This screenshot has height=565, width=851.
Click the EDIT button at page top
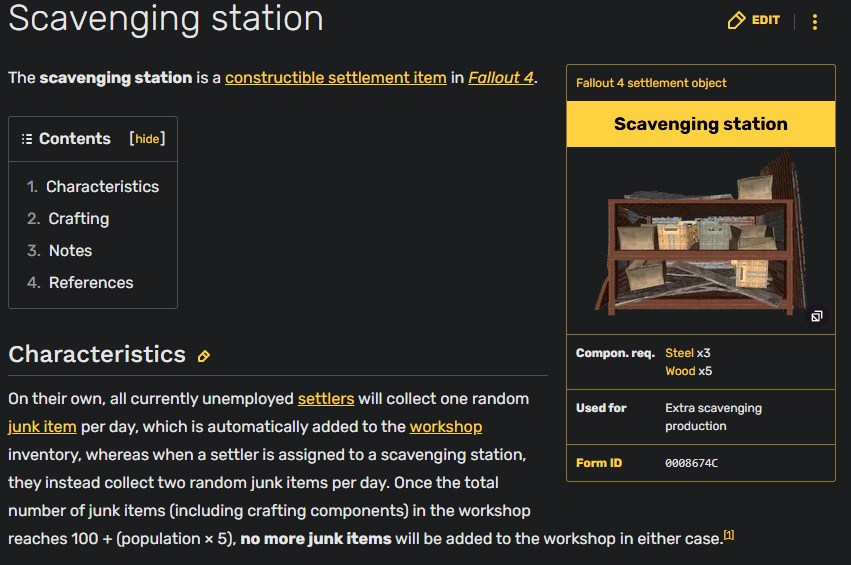(x=753, y=21)
